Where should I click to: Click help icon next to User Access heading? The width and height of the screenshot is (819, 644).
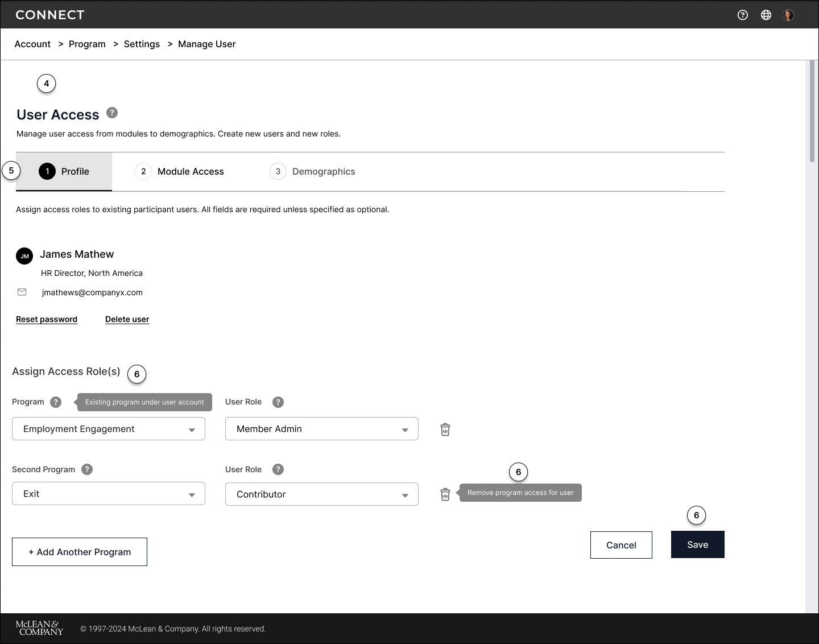click(x=112, y=113)
